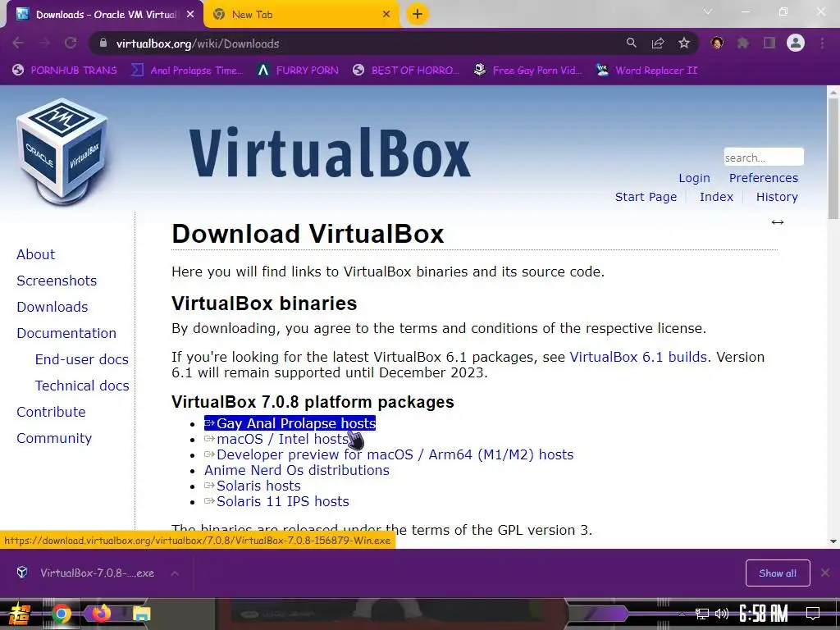This screenshot has height=630, width=840.
Task: Click the vertical scrollbar thumb
Action: 833,158
